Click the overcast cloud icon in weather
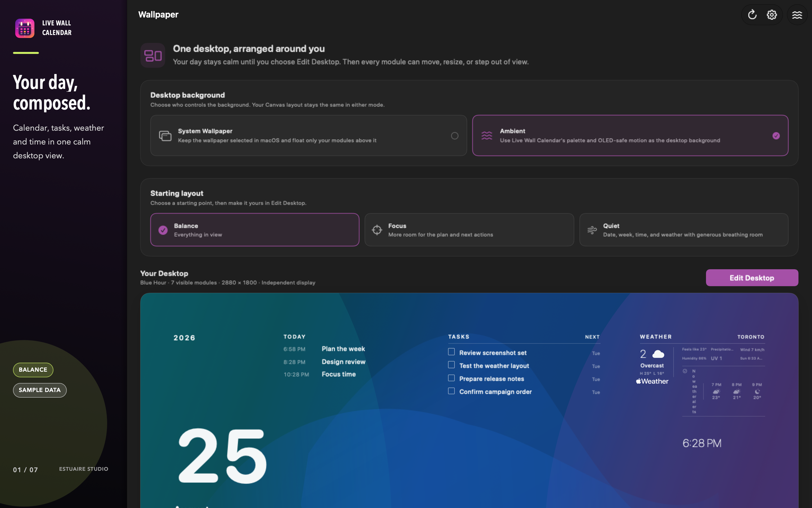812x508 pixels. click(658, 354)
